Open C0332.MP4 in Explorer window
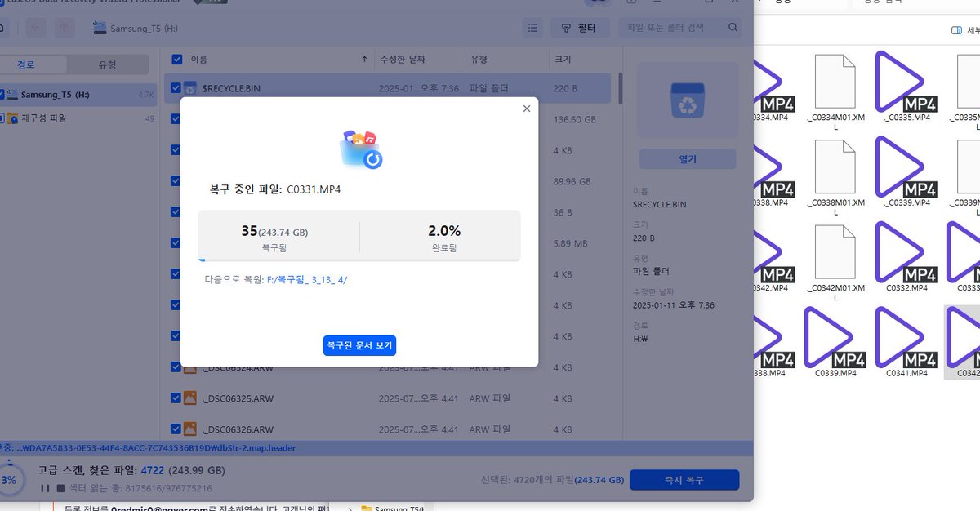This screenshot has width=980, height=511. click(906, 257)
